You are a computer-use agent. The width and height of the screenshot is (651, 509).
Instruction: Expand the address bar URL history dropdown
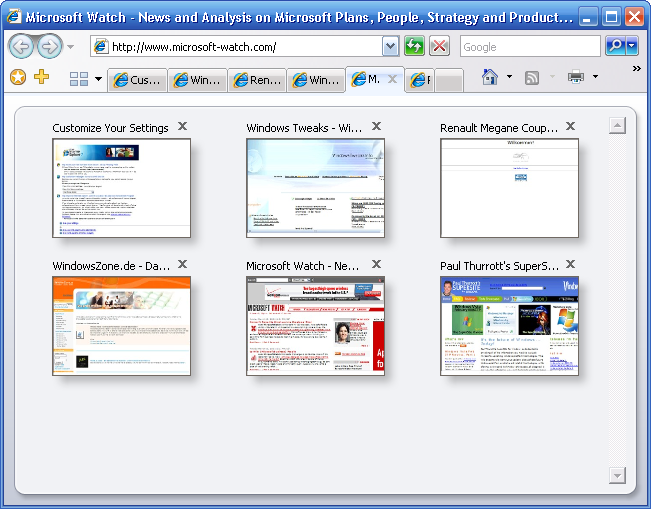(x=390, y=47)
